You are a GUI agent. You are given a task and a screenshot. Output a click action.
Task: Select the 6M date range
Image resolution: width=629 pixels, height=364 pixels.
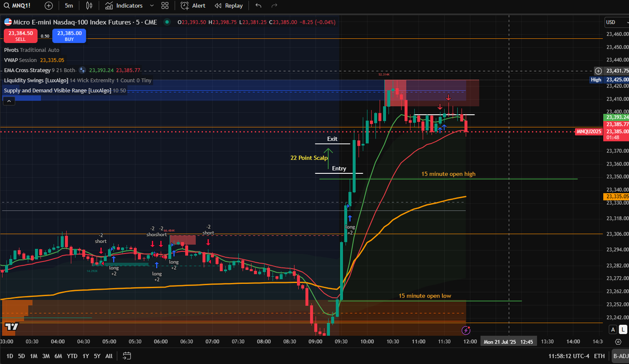(x=59, y=356)
